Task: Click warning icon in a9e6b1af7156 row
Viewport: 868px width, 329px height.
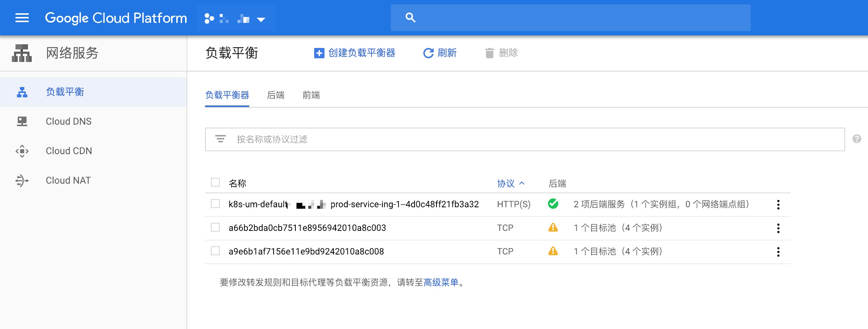Action: coord(553,251)
